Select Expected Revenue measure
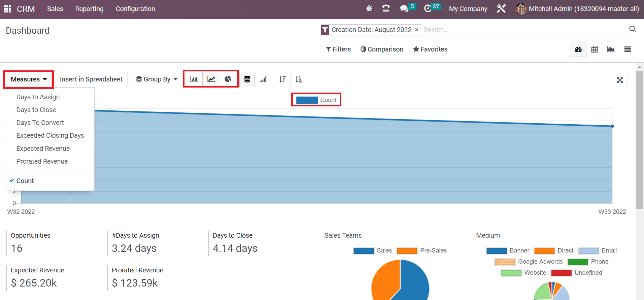This screenshot has height=300, width=644. pyautogui.click(x=43, y=148)
